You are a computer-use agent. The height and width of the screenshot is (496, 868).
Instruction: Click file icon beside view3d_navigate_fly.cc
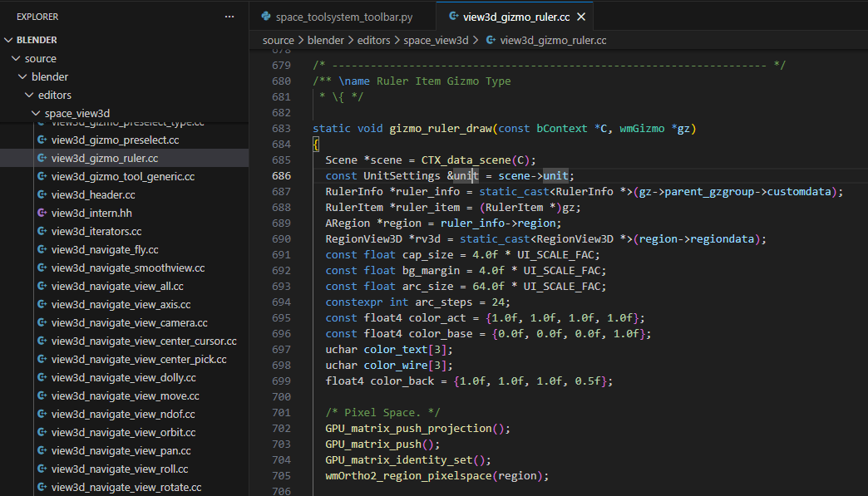(x=42, y=249)
